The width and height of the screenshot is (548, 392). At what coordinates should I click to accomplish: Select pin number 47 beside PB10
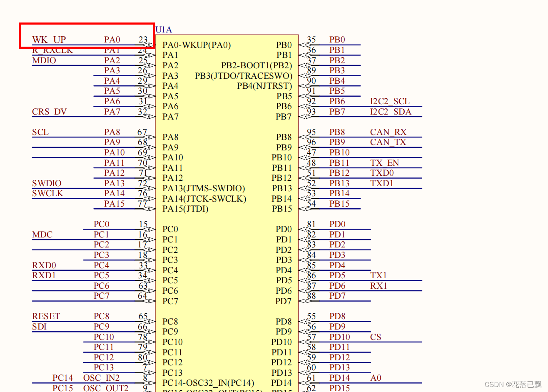coord(311,152)
